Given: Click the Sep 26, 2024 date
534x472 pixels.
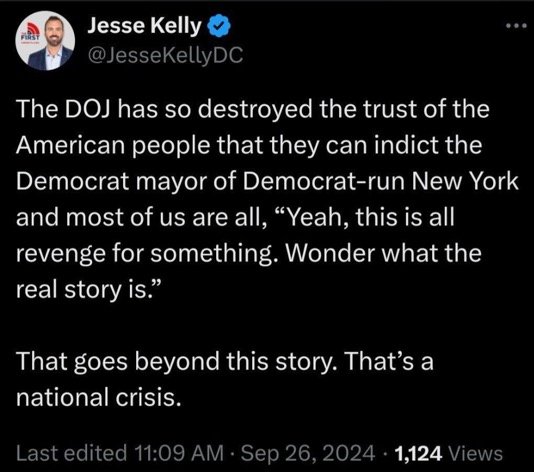Looking at the screenshot, I should coord(308,453).
